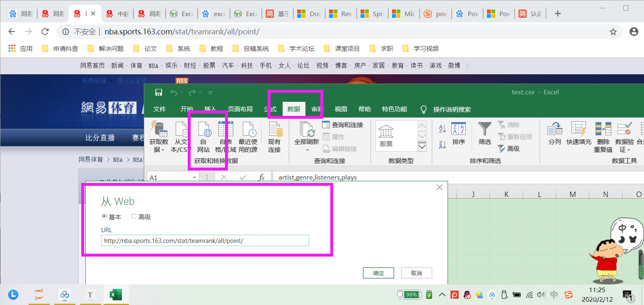This screenshot has width=644, height=305.
Task: Expand the Refresh All dropdown arrow
Action: point(307,150)
